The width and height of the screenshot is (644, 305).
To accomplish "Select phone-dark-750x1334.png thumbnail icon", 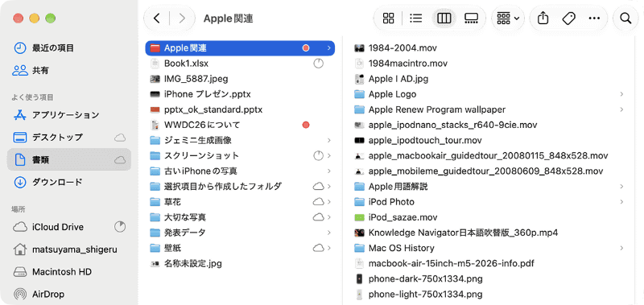I will click(x=359, y=279).
